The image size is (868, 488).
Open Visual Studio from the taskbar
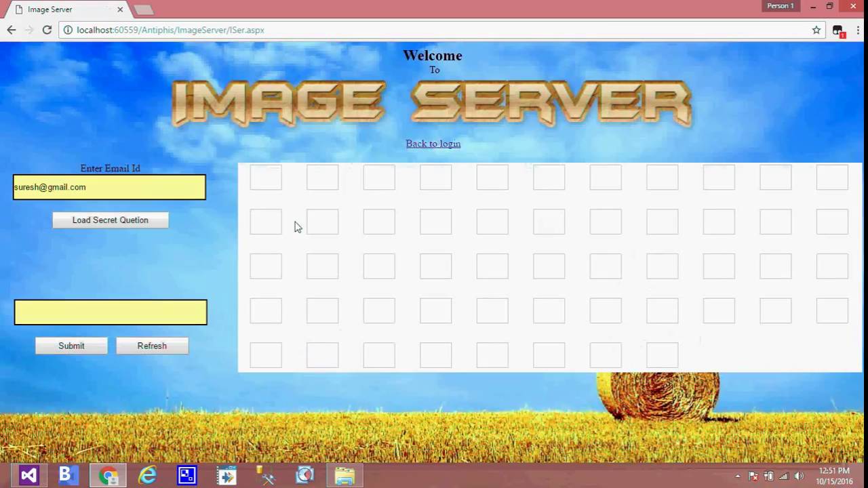pyautogui.click(x=28, y=475)
